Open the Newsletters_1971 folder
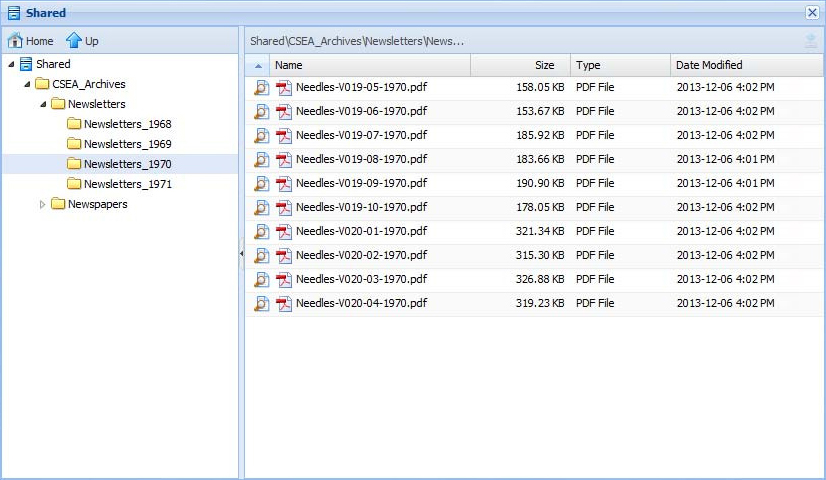 120,184
